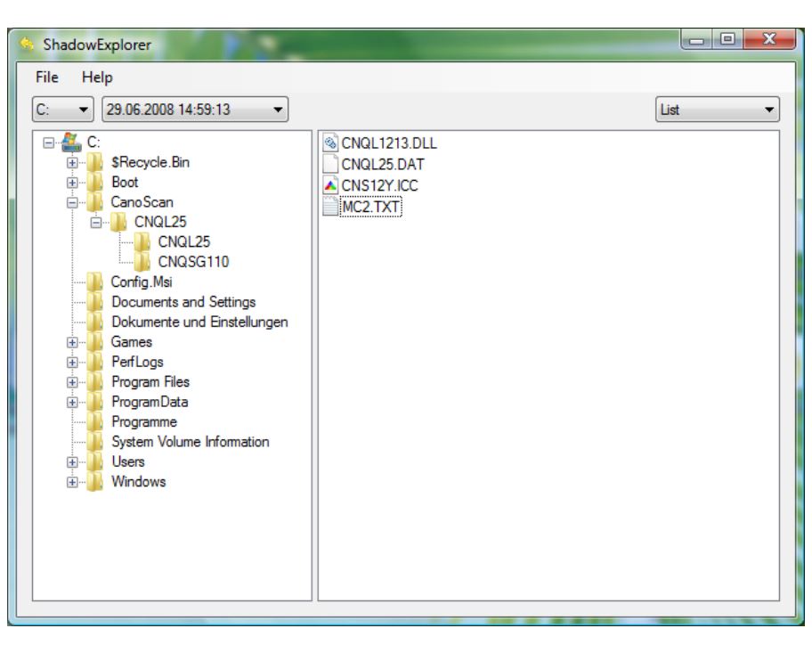Click the CNQL1213.DLL file icon
Image resolution: width=812 pixels, height=661 pixels.
(329, 143)
